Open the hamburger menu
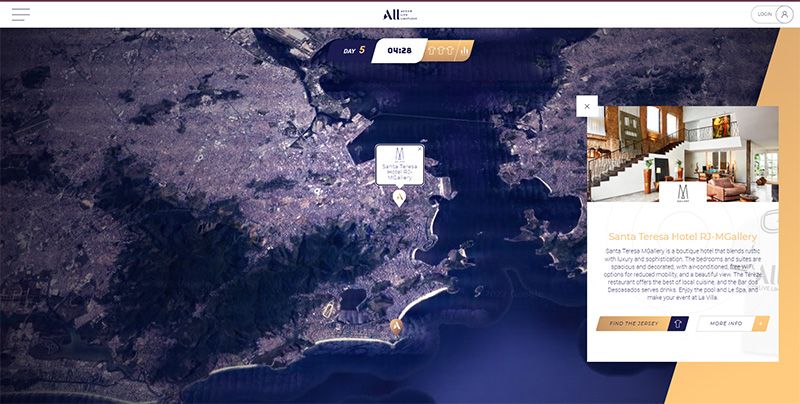The height and width of the screenshot is (404, 800). (x=21, y=14)
